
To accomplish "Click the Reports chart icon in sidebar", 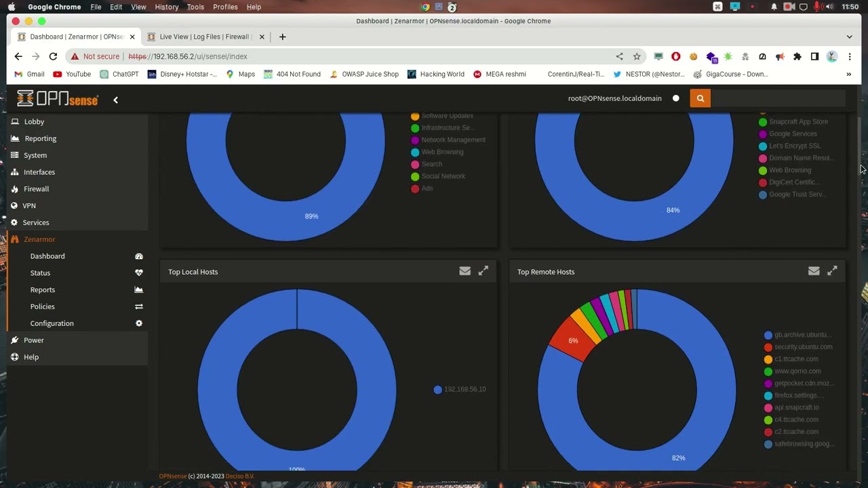I will pyautogui.click(x=139, y=290).
